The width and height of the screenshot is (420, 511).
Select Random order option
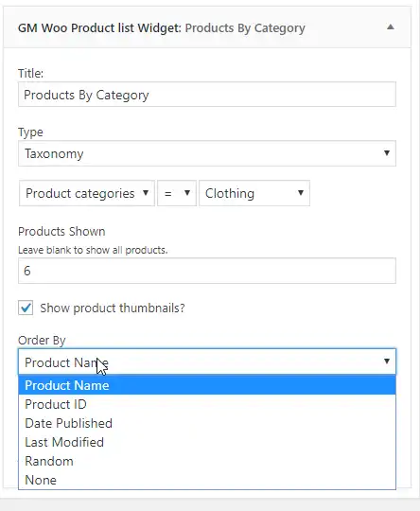(x=207, y=461)
